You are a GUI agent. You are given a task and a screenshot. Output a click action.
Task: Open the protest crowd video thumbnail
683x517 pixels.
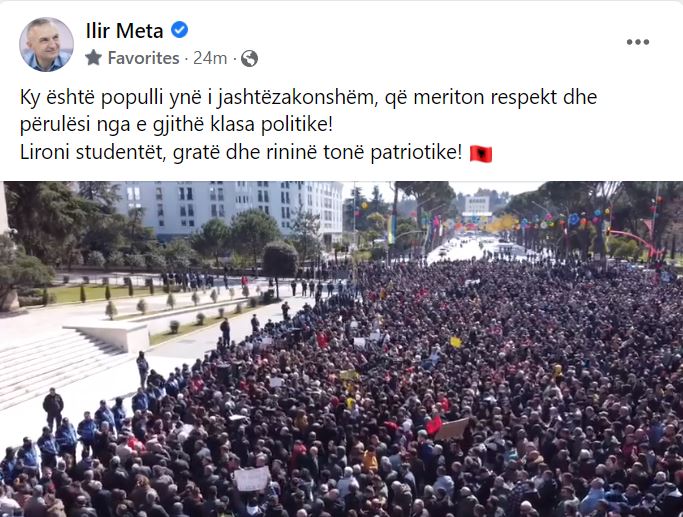(342, 349)
